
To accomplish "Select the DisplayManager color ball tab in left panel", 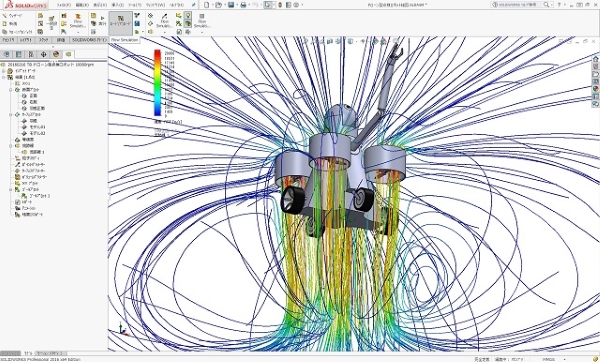I will 56,54.
